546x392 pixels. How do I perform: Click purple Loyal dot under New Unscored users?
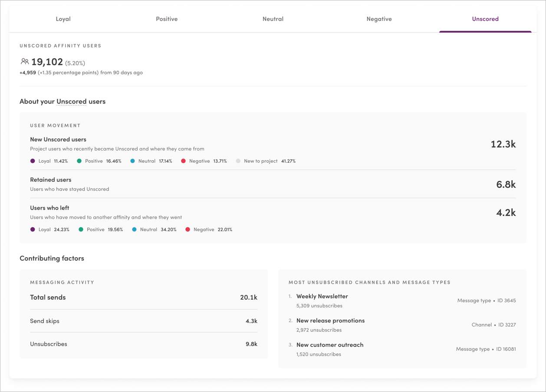coord(33,161)
